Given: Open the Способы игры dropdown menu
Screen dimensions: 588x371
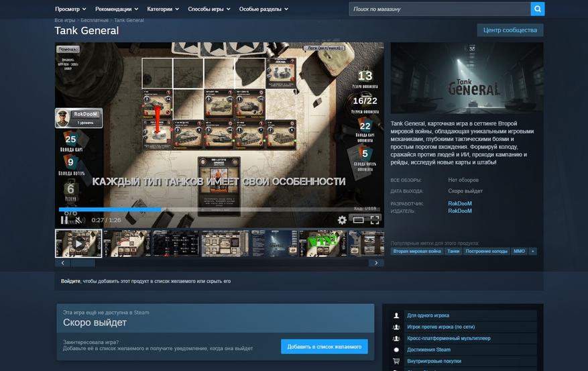Looking at the screenshot, I should 209,9.
